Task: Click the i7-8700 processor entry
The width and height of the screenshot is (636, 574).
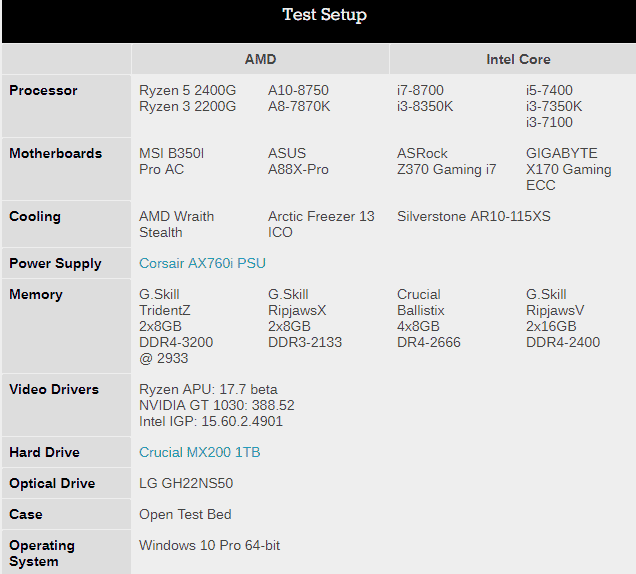Action: 420,90
